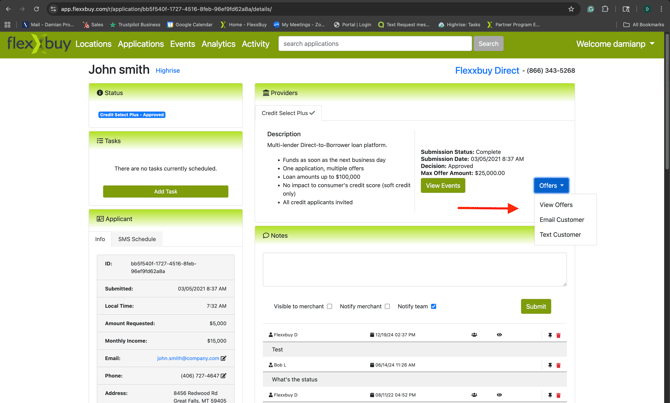670x403 pixels.
Task: Toggle eye visibility on the 12/18/24 note
Action: (499, 335)
